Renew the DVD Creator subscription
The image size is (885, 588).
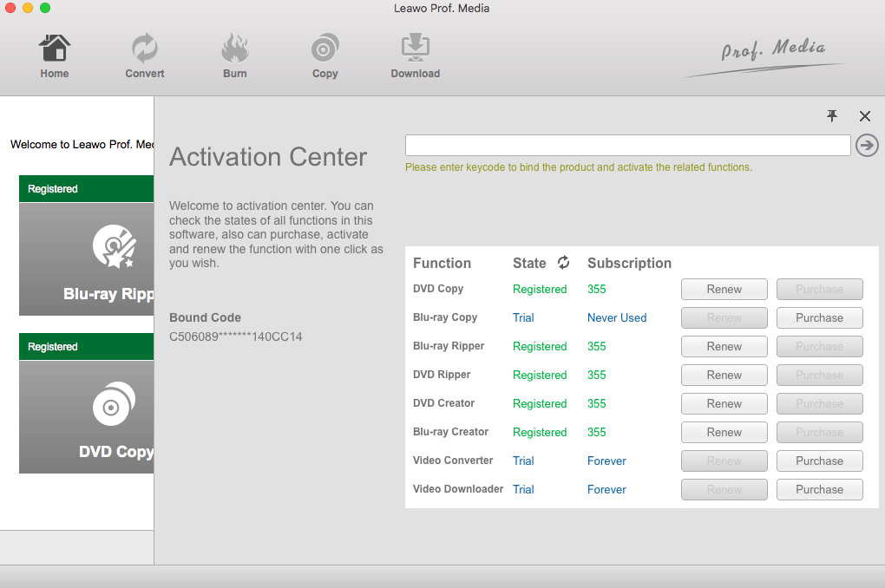(x=724, y=403)
